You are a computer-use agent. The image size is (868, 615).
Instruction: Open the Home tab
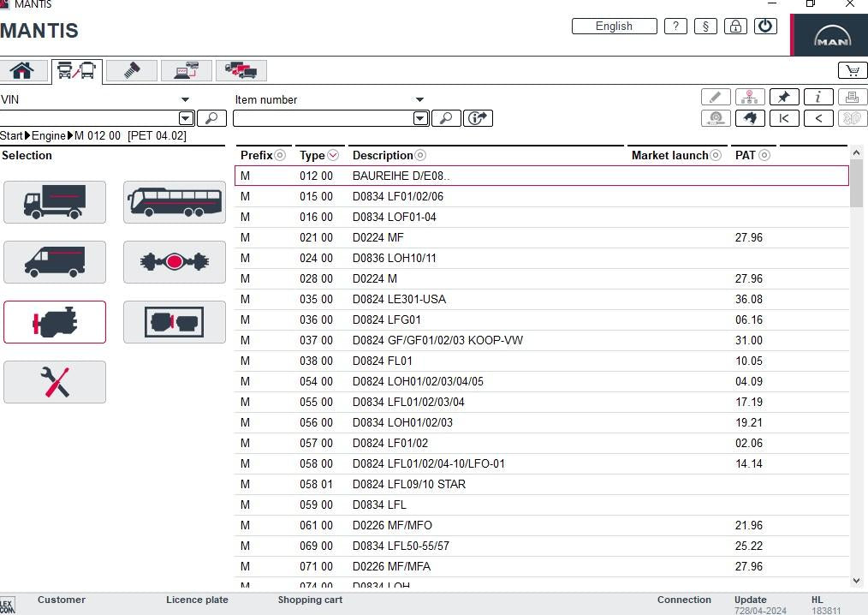(x=22, y=71)
